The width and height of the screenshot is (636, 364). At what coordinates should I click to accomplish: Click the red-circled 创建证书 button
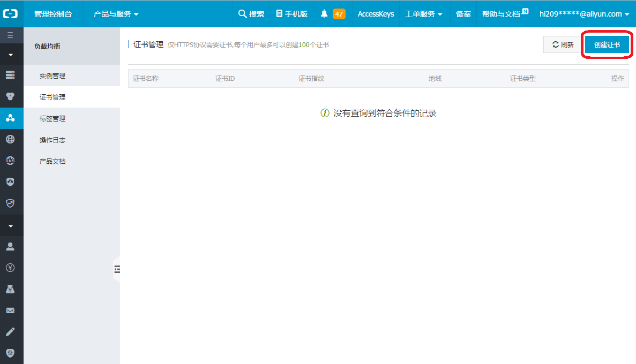pyautogui.click(x=607, y=44)
